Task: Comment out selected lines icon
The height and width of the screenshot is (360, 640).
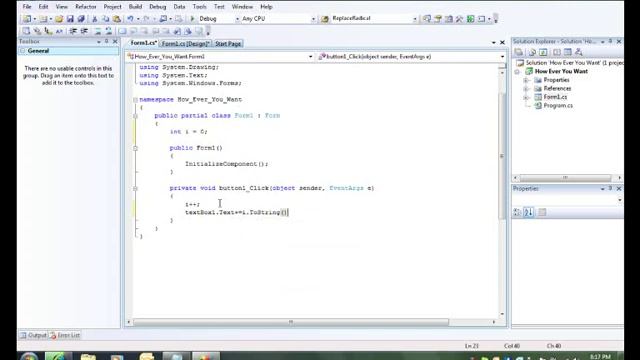Action: point(98,31)
